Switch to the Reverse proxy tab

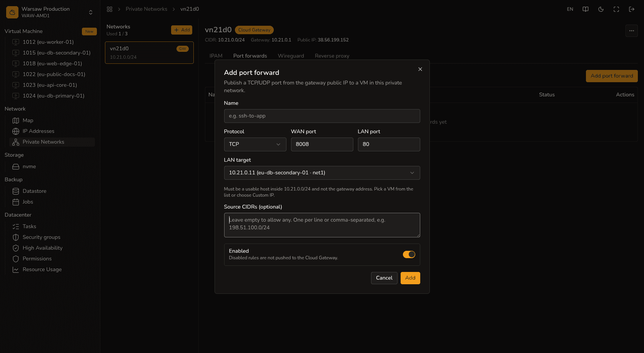point(332,56)
